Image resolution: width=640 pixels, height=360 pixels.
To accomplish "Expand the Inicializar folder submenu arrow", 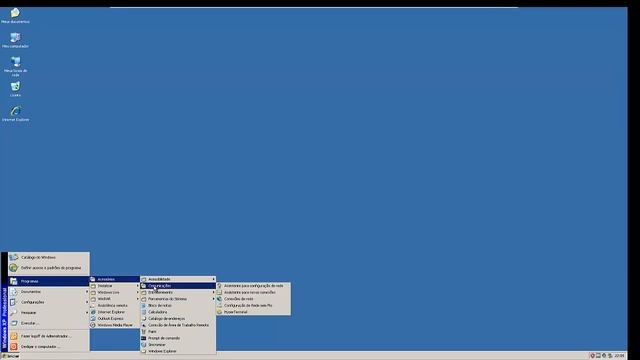I will (x=138, y=286).
